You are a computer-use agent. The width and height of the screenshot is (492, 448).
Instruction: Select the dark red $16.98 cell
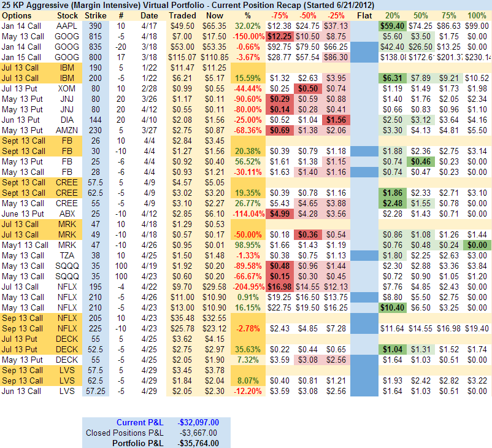coord(279,287)
